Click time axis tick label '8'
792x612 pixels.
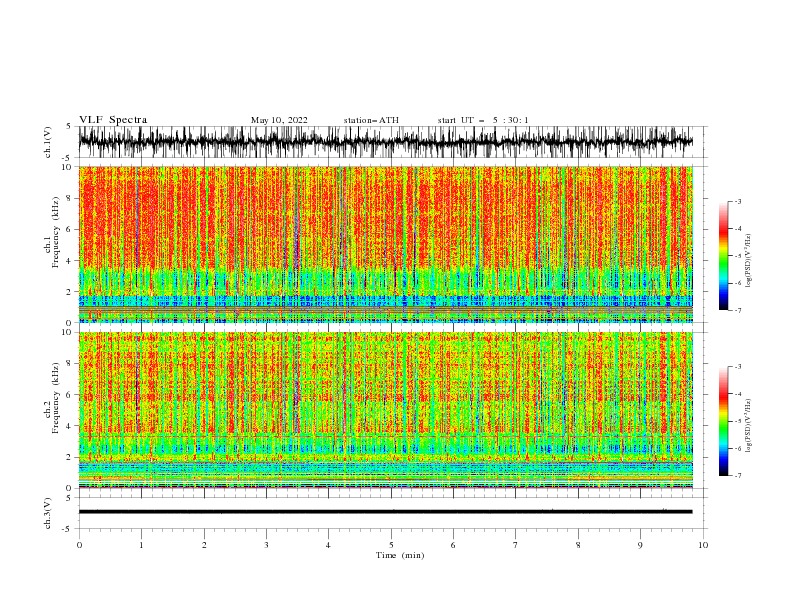coord(578,545)
